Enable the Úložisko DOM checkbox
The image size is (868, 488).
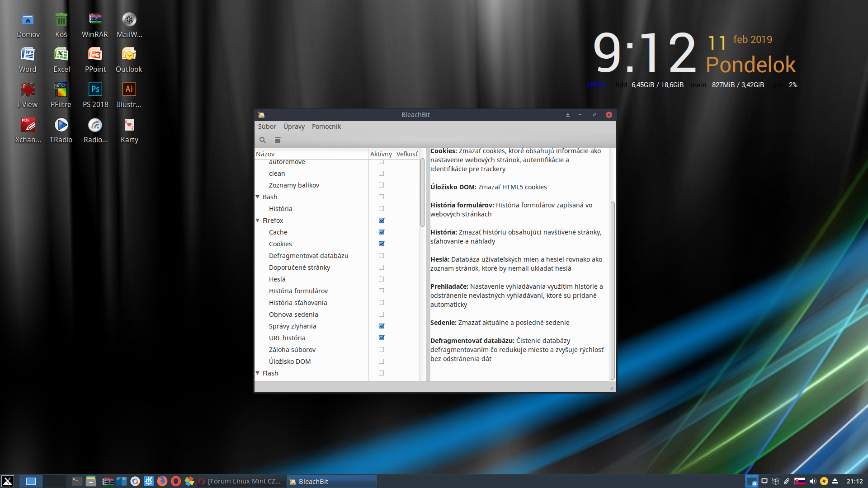(x=382, y=361)
